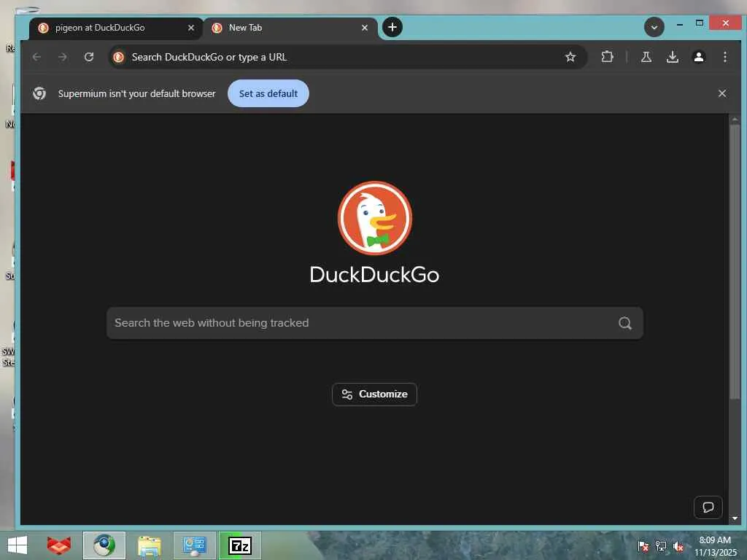Click the favicon in the address bar
This screenshot has height=560, width=747.
tap(119, 57)
